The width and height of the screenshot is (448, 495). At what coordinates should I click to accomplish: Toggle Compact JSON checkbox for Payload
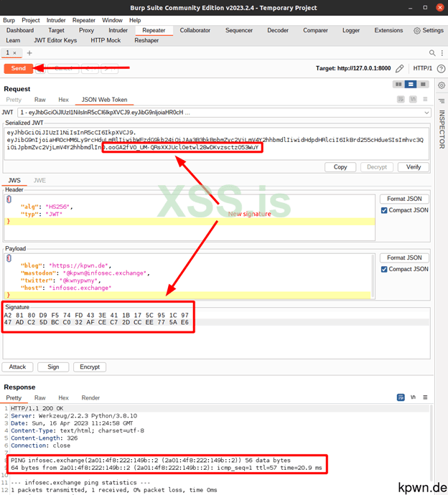pyautogui.click(x=384, y=269)
